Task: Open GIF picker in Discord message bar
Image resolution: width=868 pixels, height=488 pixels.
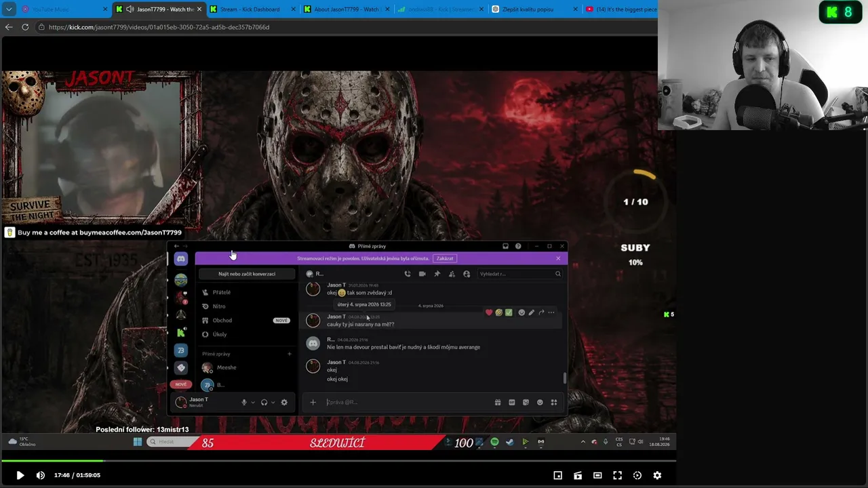Action: pyautogui.click(x=512, y=403)
